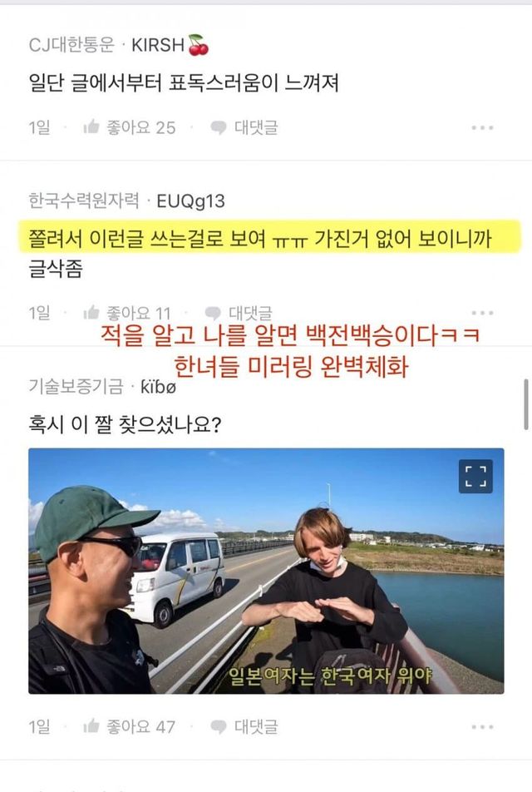Image resolution: width=532 pixels, height=792 pixels.
Task: Click 대댓글 reply link under KIRSH comment
Action: [x=256, y=127]
